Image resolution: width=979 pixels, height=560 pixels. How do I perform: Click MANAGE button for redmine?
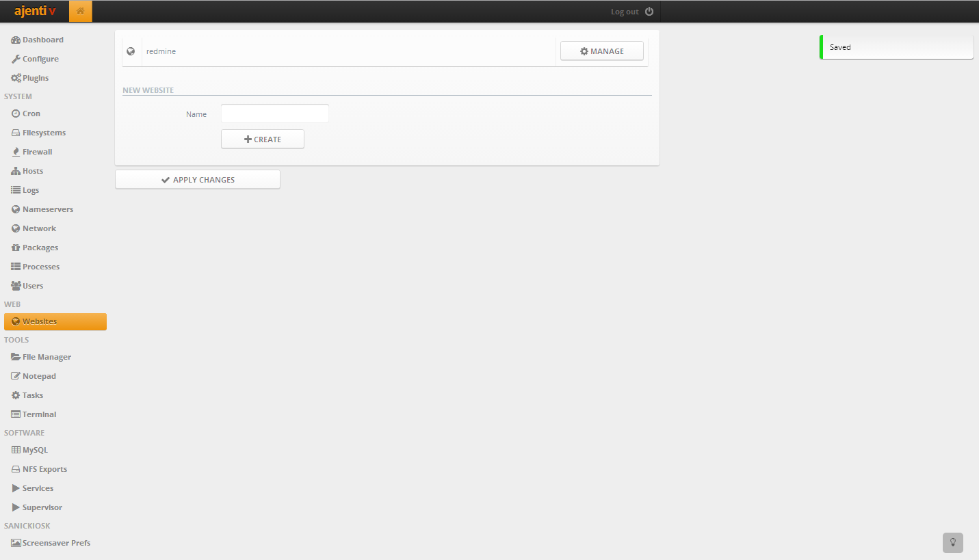[602, 51]
